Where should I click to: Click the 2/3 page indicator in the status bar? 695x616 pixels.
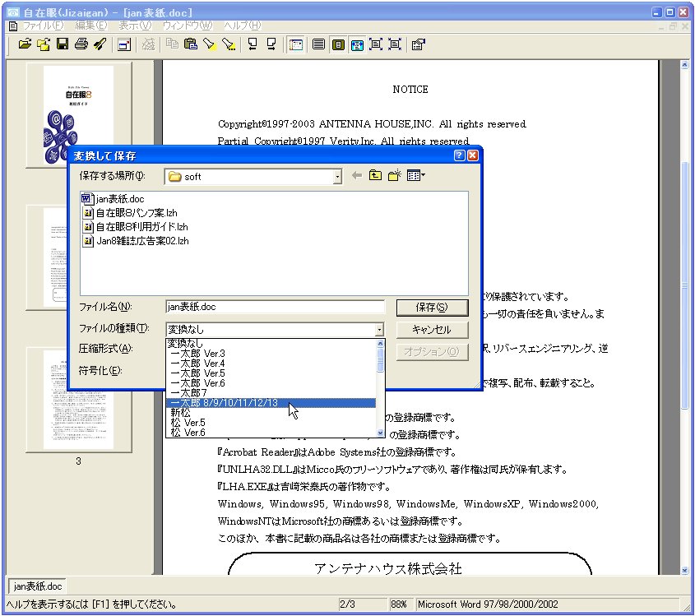pyautogui.click(x=347, y=604)
